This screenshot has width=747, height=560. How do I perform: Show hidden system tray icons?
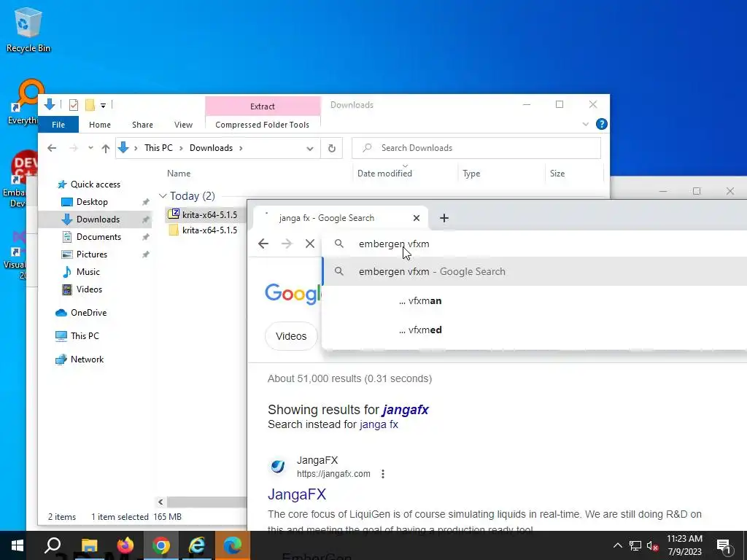(x=617, y=545)
